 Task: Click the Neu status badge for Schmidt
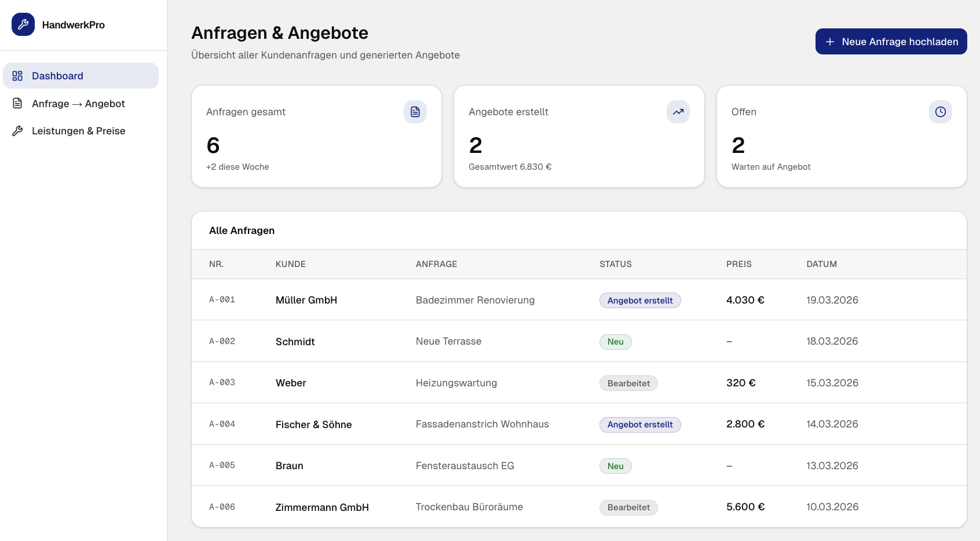click(615, 342)
